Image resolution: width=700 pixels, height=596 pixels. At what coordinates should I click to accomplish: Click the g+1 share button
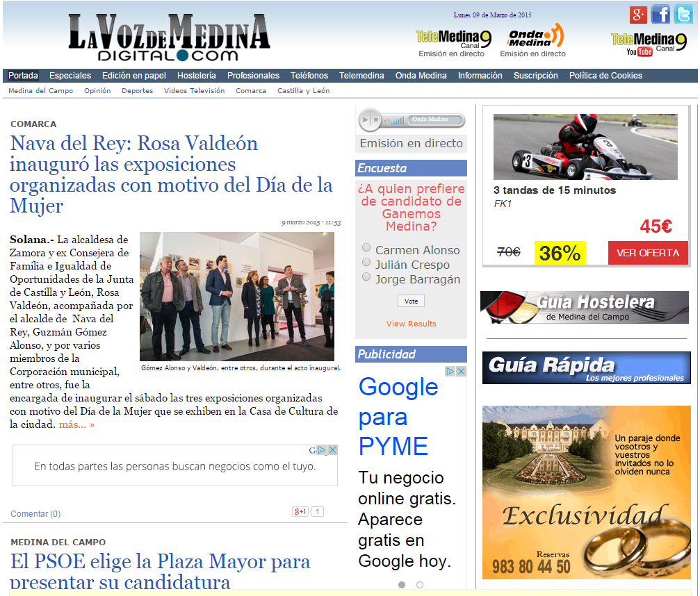[300, 512]
